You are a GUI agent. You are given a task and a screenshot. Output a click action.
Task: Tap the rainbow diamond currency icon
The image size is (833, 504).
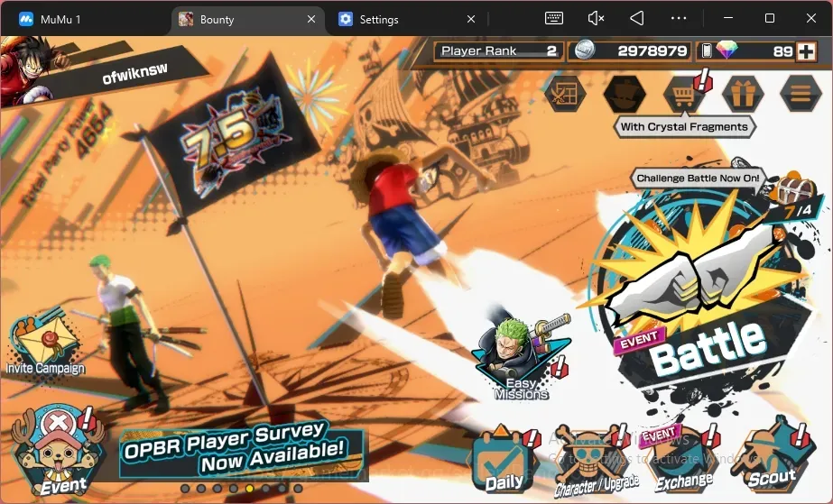[727, 50]
